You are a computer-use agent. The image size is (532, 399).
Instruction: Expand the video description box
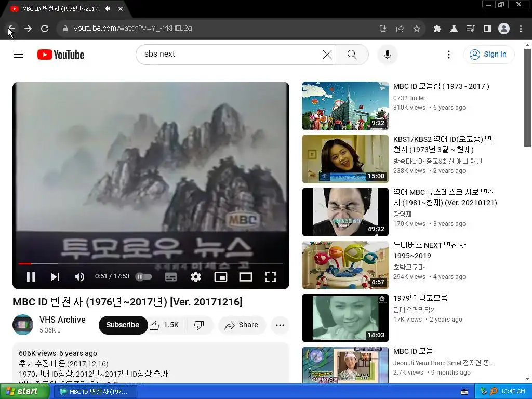coord(151,363)
